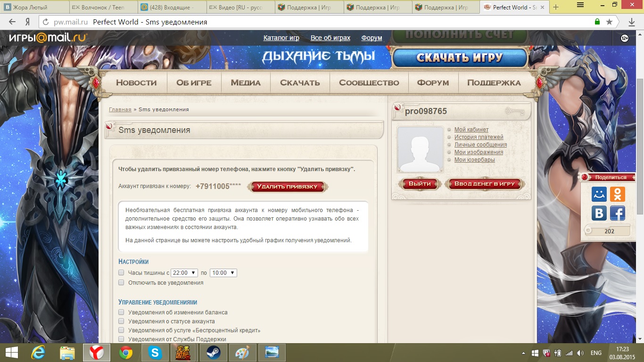Open the 10:00 quiet hours end dropdown
Viewport: 644px width, 362px height.
click(223, 273)
